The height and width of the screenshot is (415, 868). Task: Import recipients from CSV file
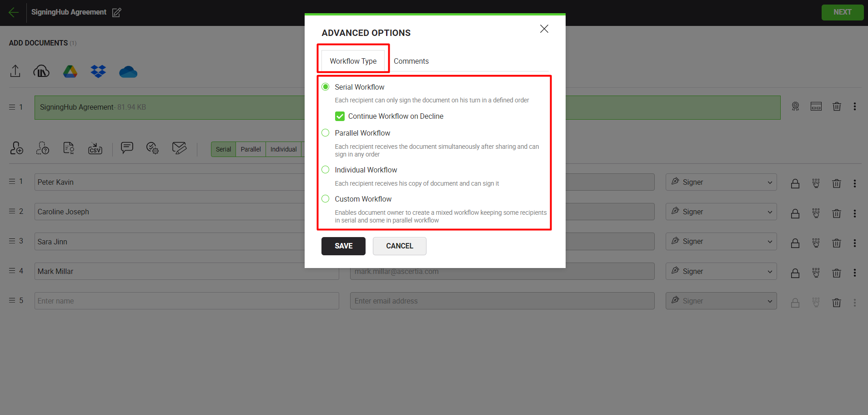pos(95,148)
